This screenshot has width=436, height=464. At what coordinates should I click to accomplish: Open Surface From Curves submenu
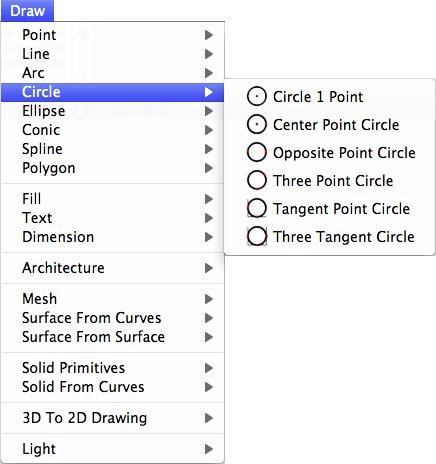click(113, 318)
